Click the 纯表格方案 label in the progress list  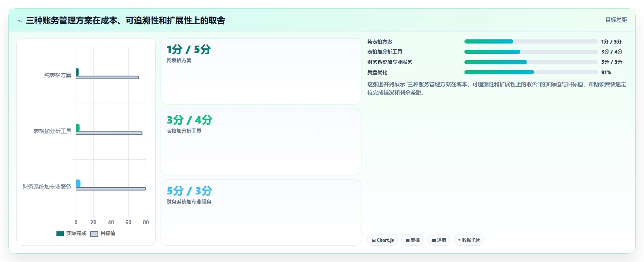pyautogui.click(x=380, y=42)
